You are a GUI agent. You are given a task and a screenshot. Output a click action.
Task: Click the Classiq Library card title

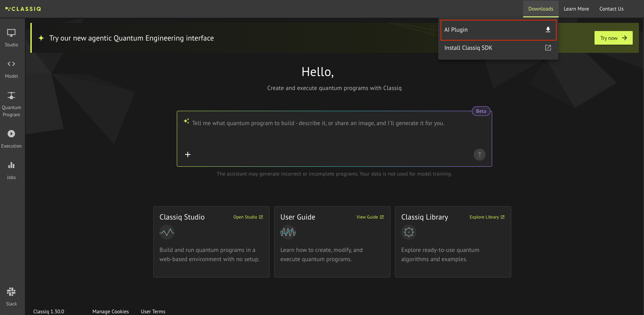(x=425, y=217)
